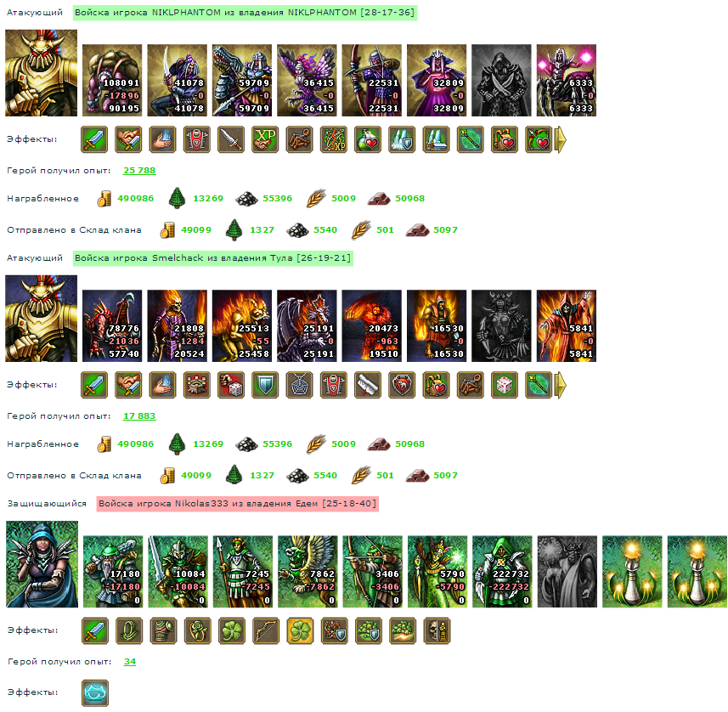
Task: Click the silver shield effect icon
Action: tap(265, 385)
